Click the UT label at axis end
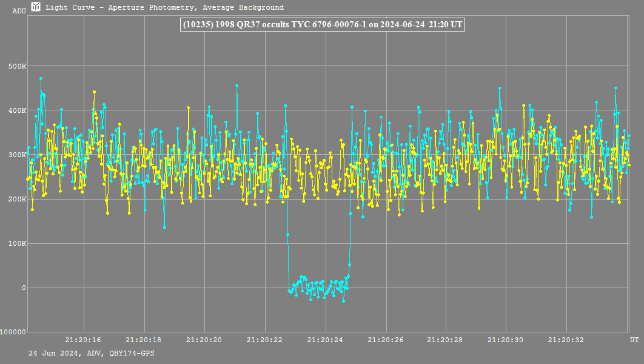The image size is (644, 364). 634,339
